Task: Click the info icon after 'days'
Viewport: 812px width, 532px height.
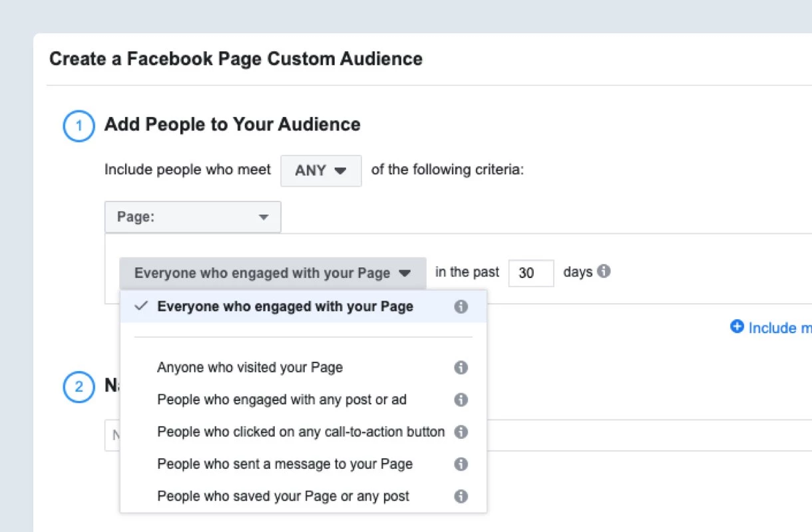Action: click(x=604, y=272)
